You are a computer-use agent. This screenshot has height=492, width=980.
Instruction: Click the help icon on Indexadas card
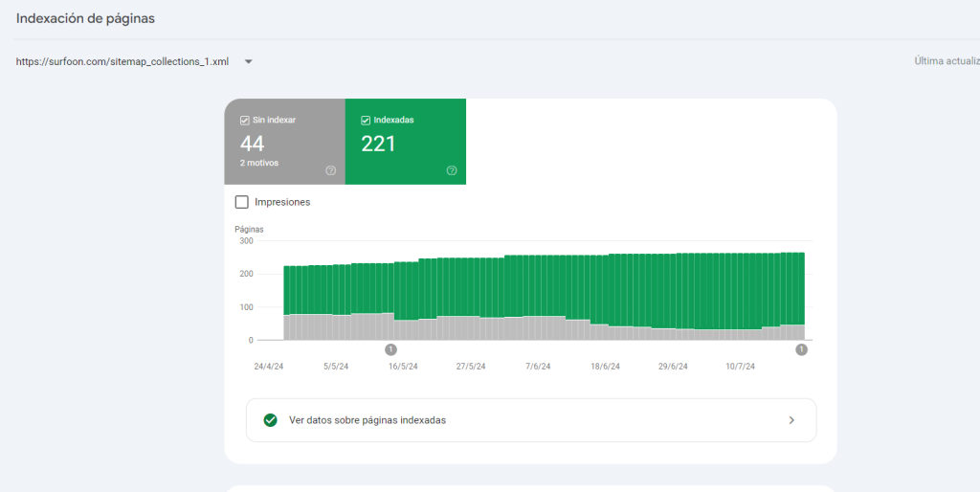click(452, 170)
